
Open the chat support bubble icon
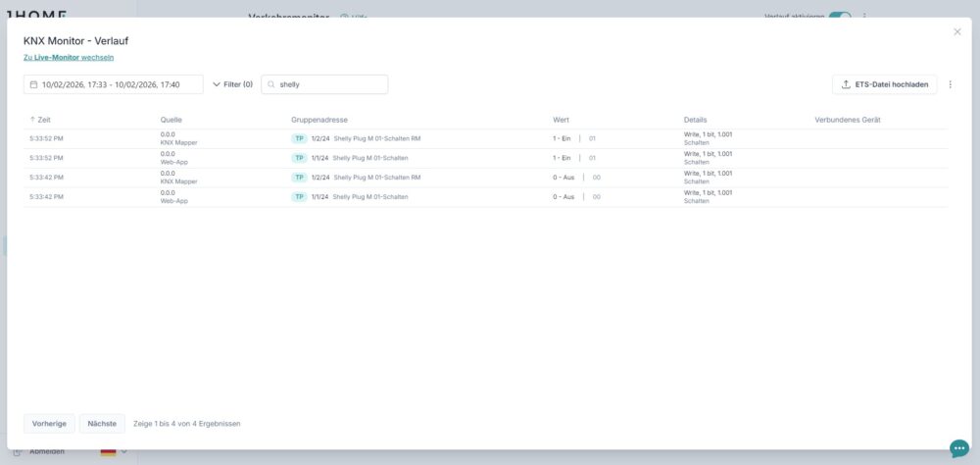point(959,448)
